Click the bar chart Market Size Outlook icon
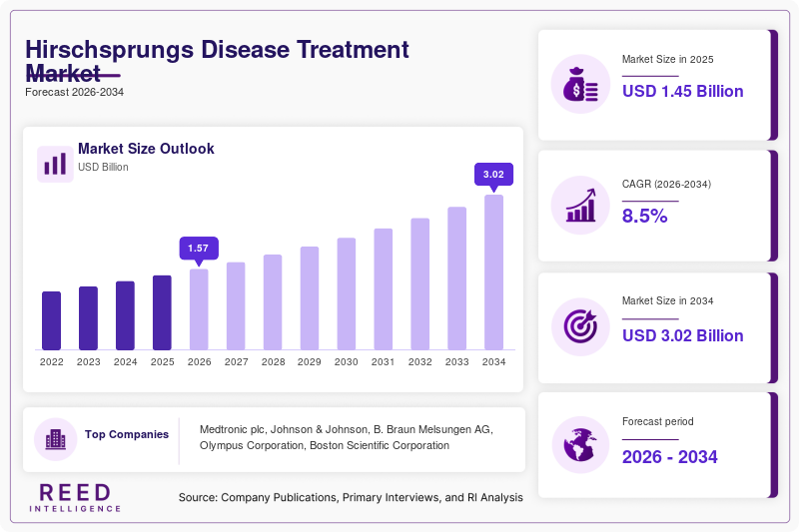The width and height of the screenshot is (799, 532). point(55,164)
